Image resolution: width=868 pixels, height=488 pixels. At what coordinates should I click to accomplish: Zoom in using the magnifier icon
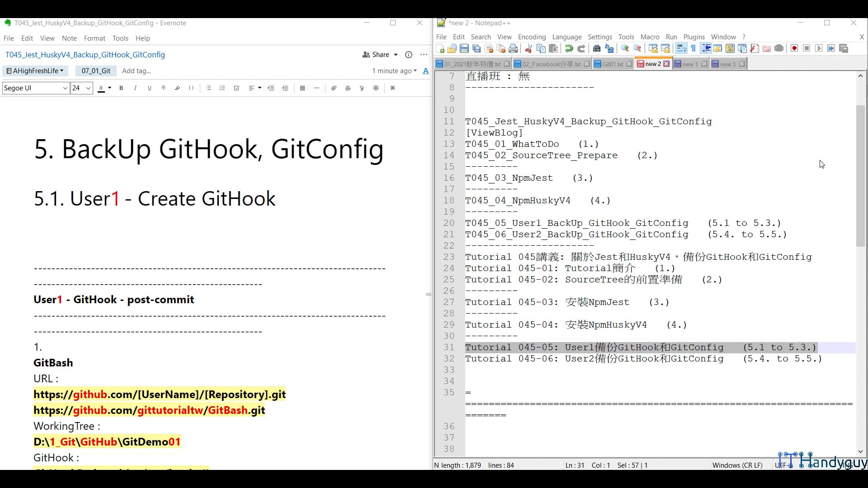(x=625, y=48)
